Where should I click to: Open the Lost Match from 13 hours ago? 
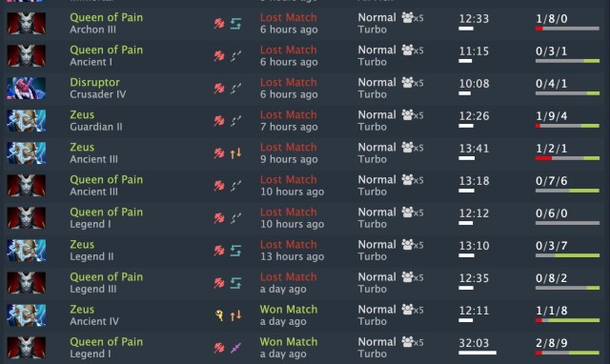tap(289, 245)
